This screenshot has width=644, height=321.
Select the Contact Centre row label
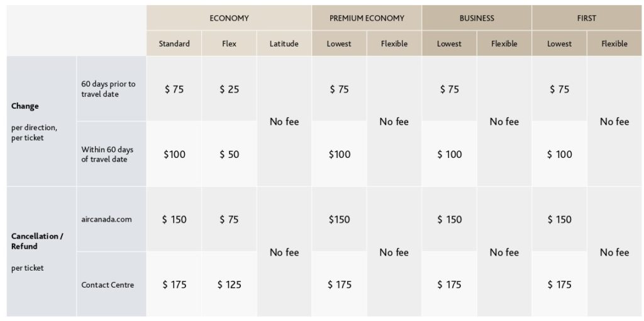(108, 285)
